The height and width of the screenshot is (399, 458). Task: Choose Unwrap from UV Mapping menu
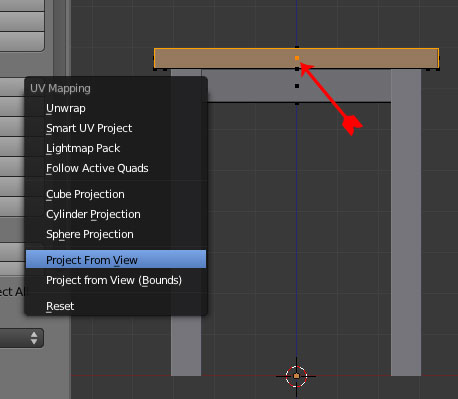coord(116,108)
